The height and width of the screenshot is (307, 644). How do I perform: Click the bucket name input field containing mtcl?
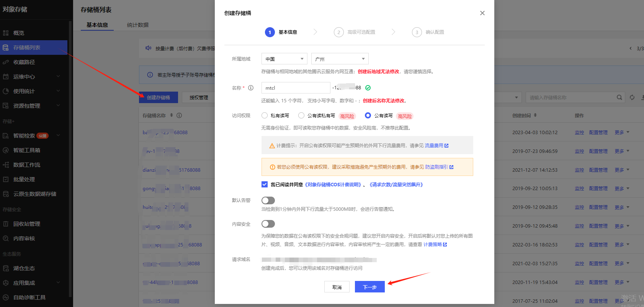point(295,88)
